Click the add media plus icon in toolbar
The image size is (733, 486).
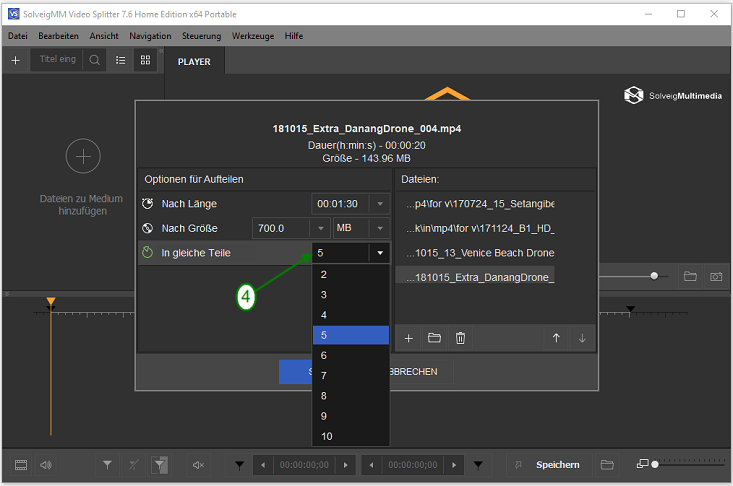[x=15, y=60]
